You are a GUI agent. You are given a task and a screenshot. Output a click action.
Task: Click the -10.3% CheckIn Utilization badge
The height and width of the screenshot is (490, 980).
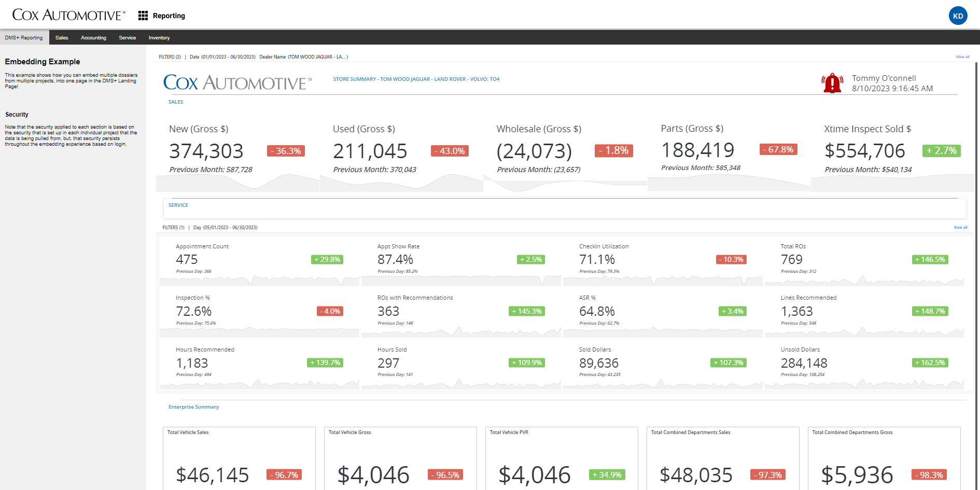[x=731, y=259]
